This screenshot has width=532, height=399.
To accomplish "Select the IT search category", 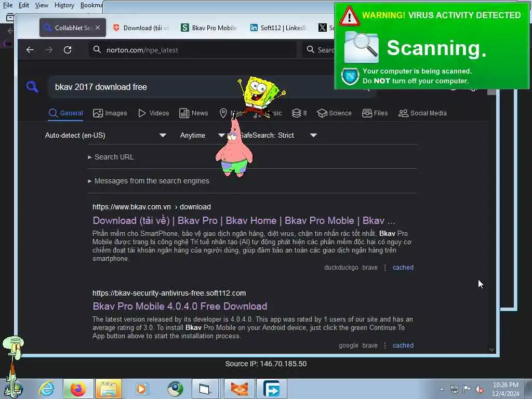I will 299,113.
